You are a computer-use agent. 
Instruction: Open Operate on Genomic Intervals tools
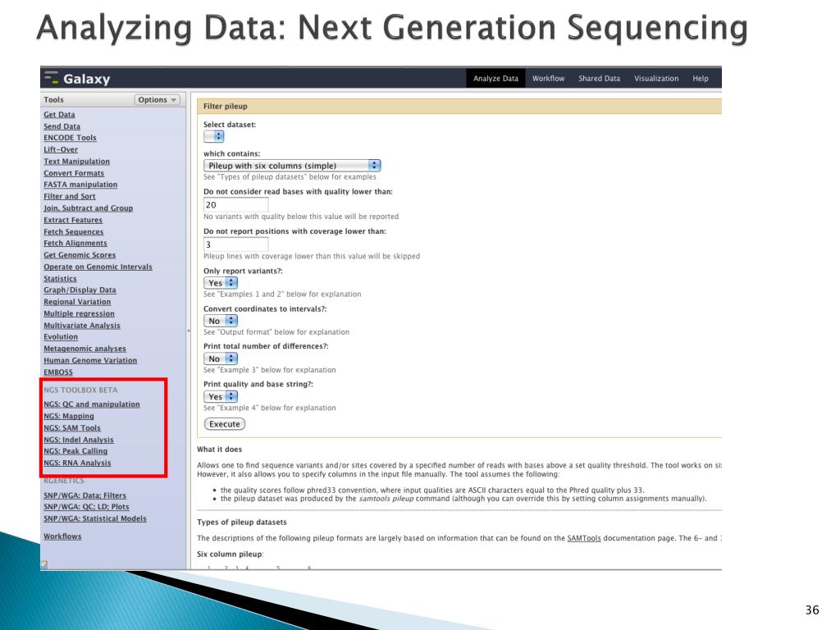tap(98, 267)
